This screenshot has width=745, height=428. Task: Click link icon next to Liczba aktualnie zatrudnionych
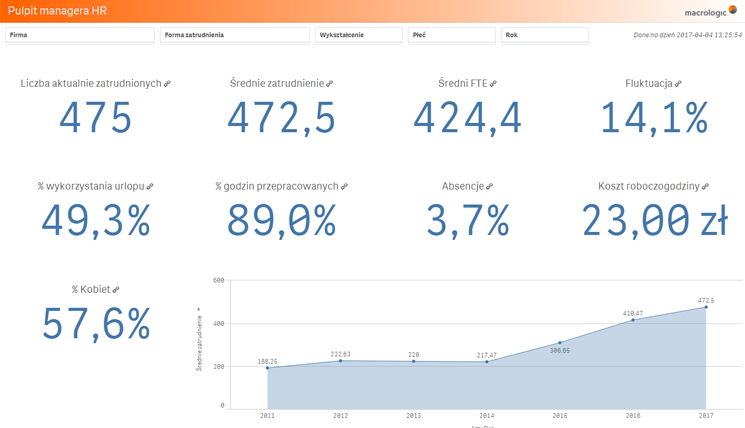[167, 84]
